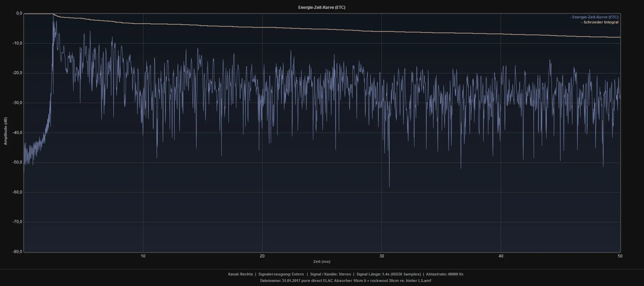
Task: Click the '-40,0' amplitude tick label
Action: [x=17, y=133]
